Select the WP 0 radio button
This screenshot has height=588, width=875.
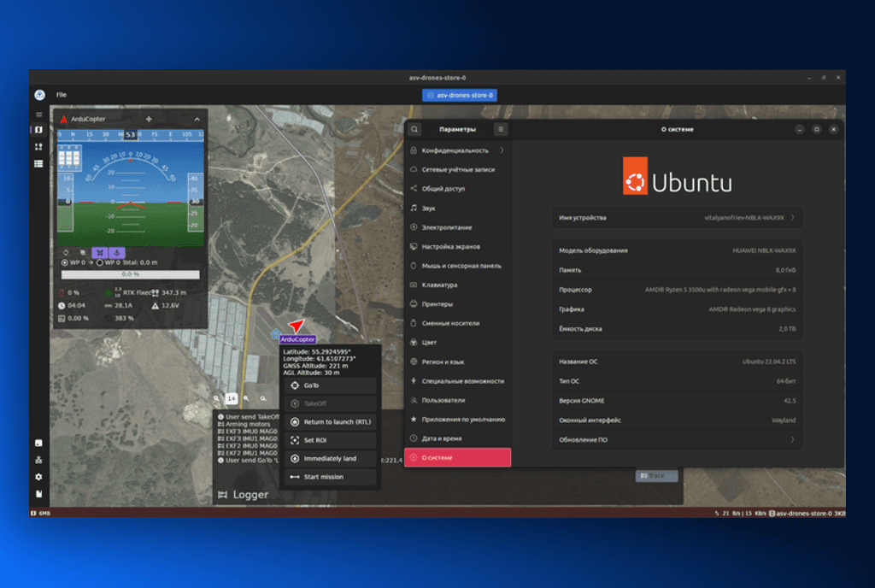click(x=65, y=262)
